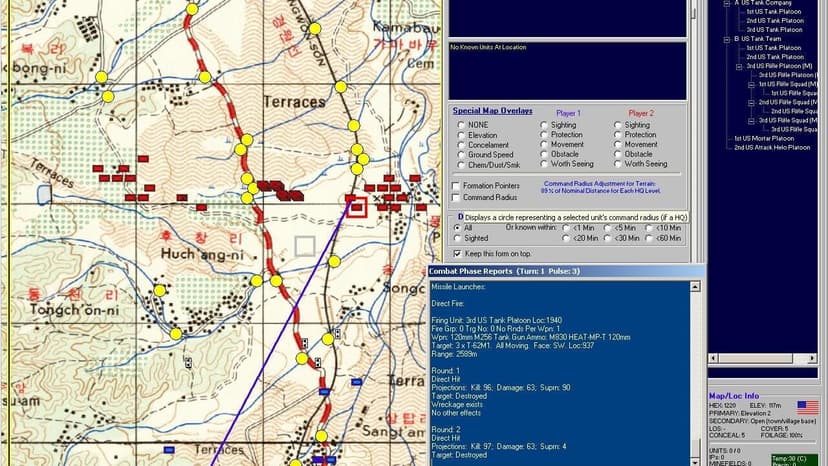Click the yellow waypoint at the map's top edge
This screenshot has width=828, height=466.
pos(192,9)
